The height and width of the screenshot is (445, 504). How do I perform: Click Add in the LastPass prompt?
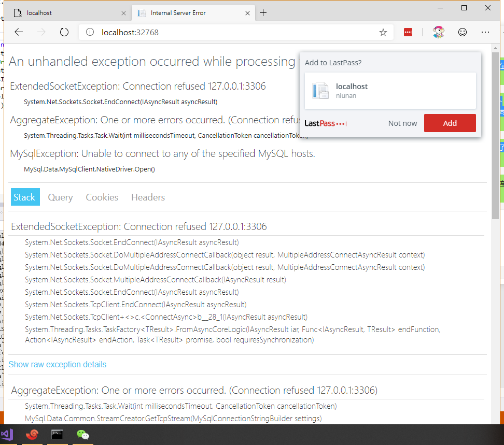tap(450, 123)
